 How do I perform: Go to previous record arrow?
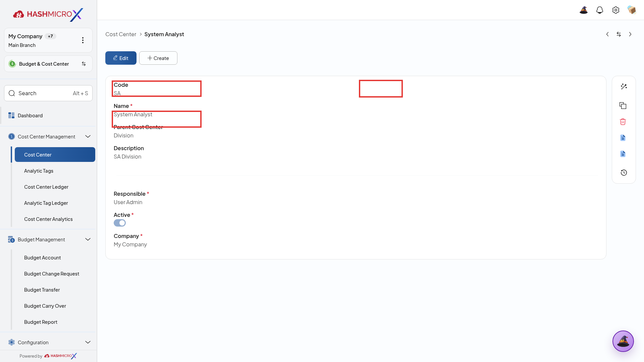pyautogui.click(x=607, y=34)
